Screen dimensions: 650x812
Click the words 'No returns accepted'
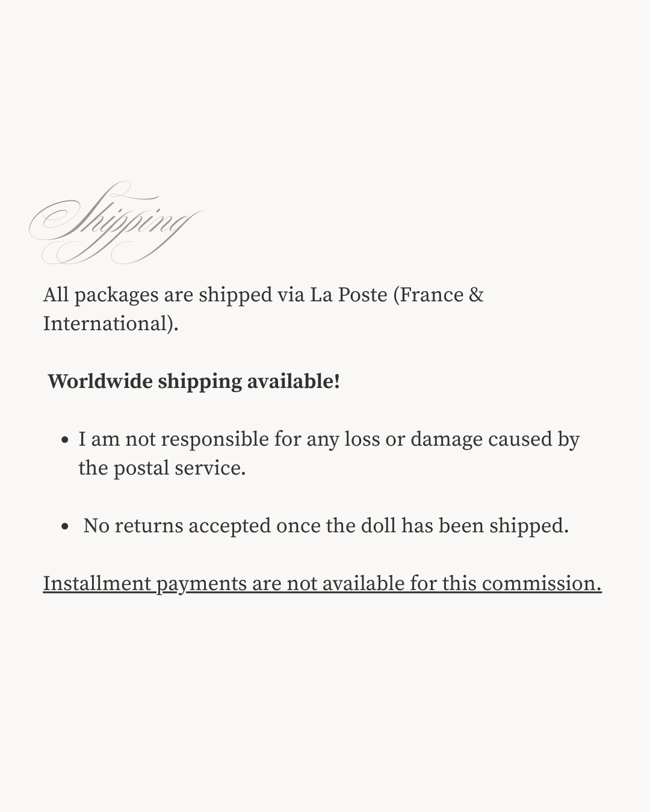coord(177,526)
